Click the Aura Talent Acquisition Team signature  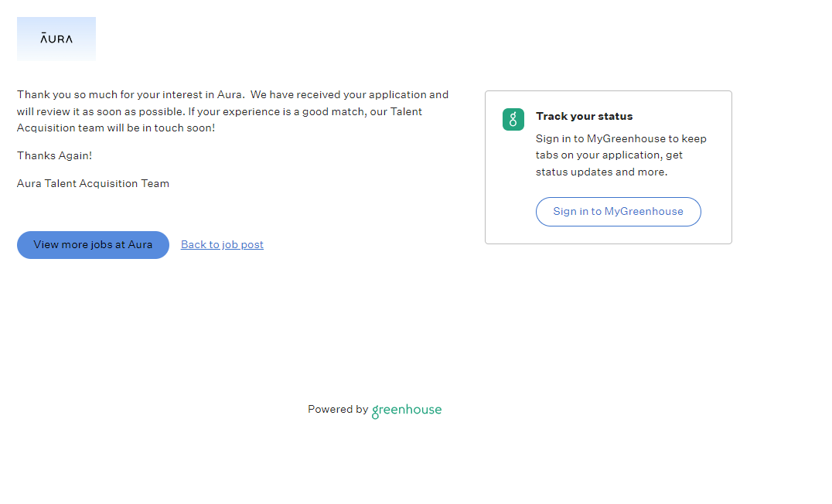(x=93, y=183)
